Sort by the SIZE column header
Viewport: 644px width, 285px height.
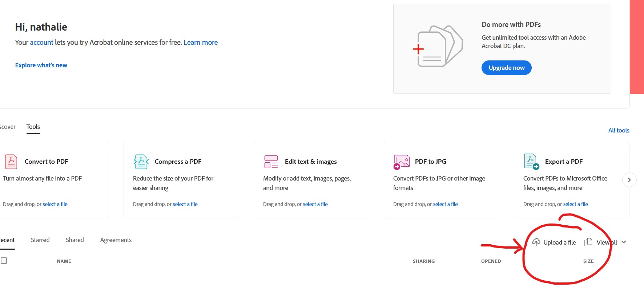click(x=588, y=261)
